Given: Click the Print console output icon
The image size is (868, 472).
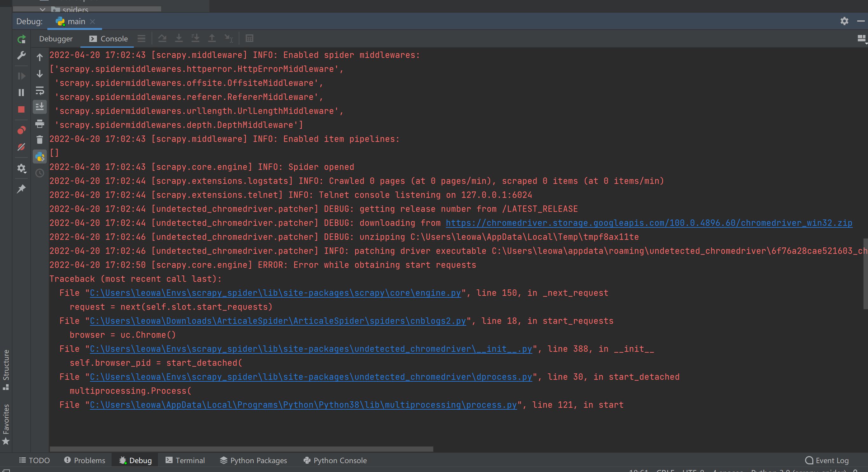Looking at the screenshot, I should 40,124.
